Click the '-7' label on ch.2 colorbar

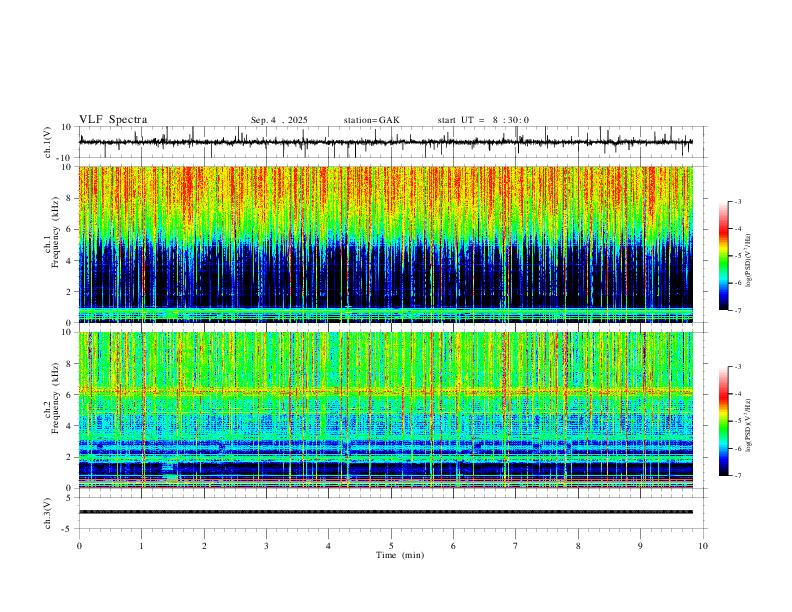737,476
